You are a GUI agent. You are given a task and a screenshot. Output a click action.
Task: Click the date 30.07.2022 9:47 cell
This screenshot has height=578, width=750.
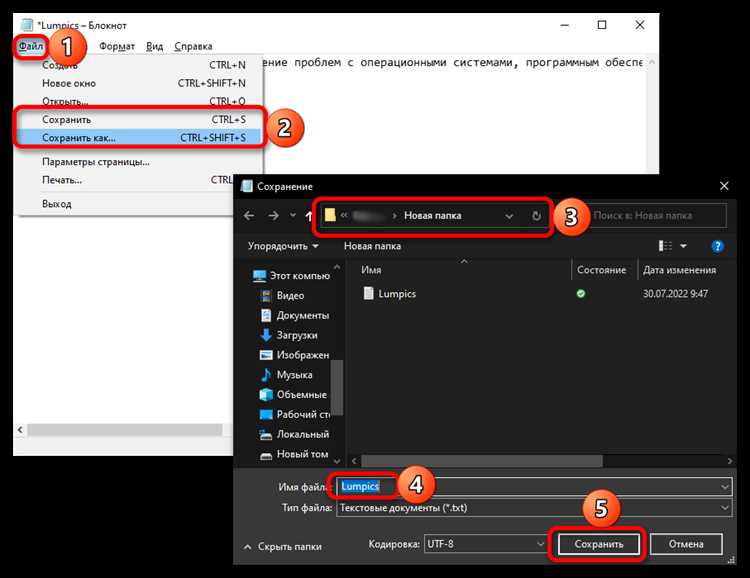[675, 294]
